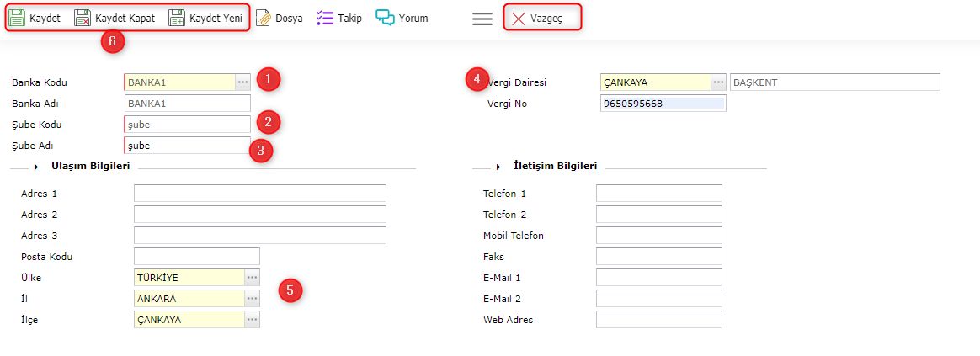Open the Takip checklist icon
The width and height of the screenshot is (980, 356).
pyautogui.click(x=324, y=18)
